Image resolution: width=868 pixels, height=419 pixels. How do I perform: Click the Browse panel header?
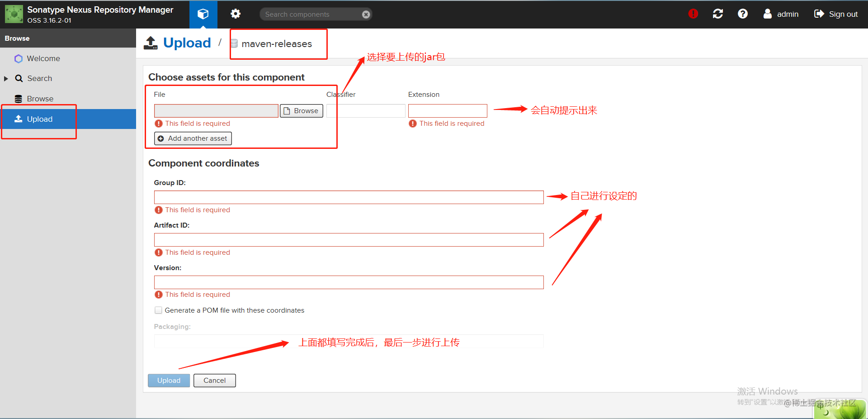click(x=68, y=38)
